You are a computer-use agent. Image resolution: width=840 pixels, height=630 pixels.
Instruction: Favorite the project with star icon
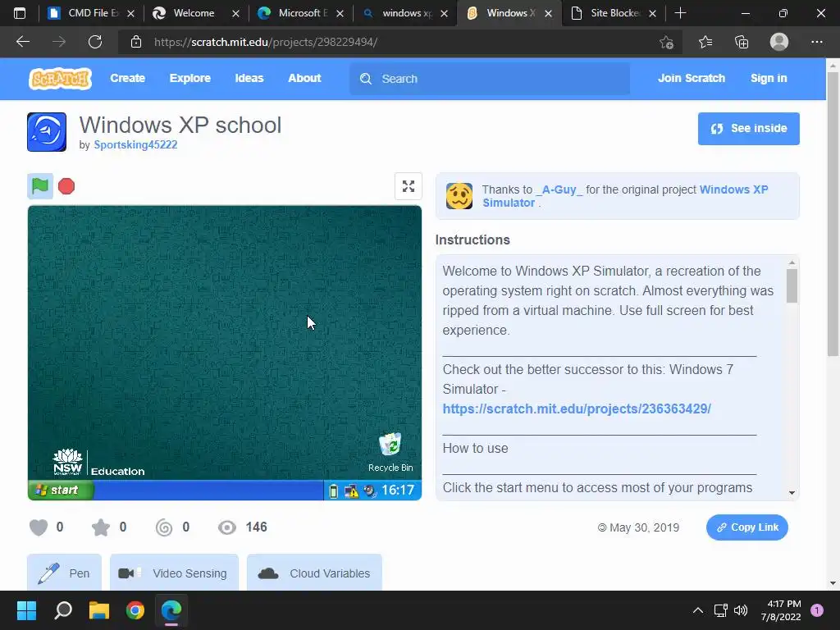[x=101, y=527]
